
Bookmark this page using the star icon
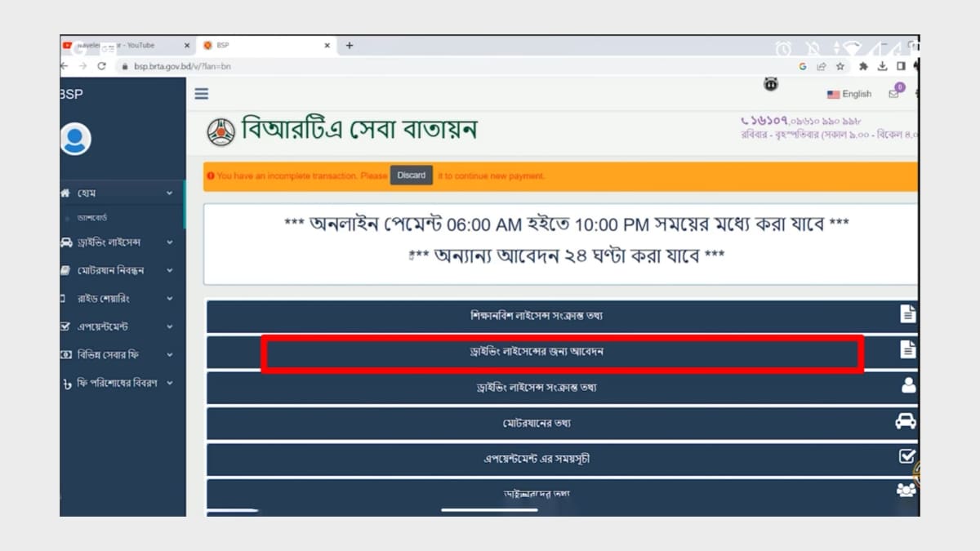coord(840,66)
